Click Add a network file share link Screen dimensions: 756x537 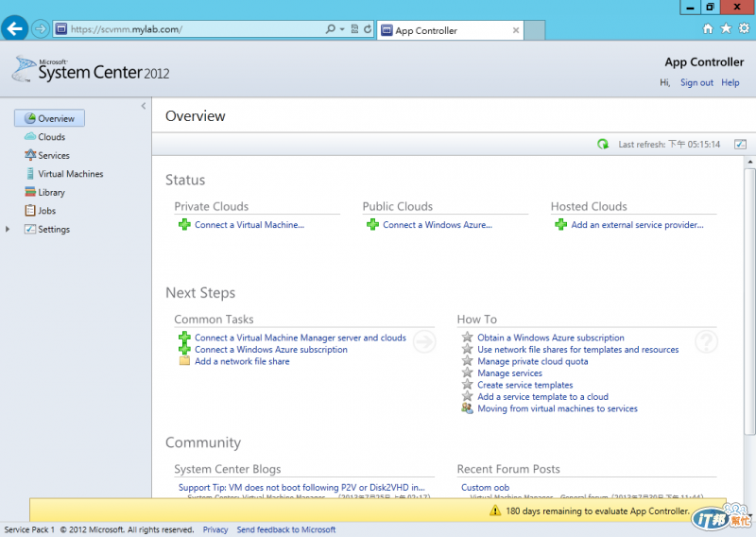(242, 361)
